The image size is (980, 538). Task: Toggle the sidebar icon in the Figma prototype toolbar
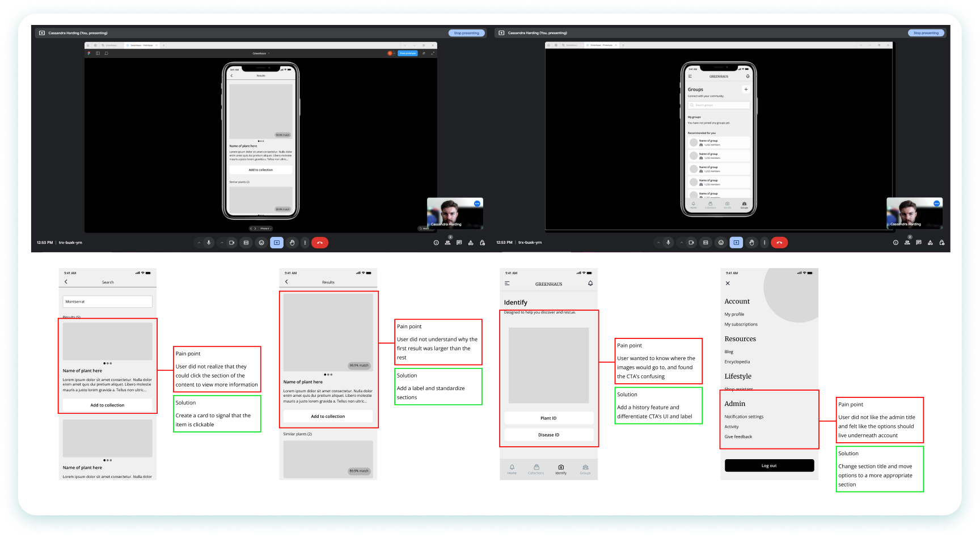(x=98, y=53)
